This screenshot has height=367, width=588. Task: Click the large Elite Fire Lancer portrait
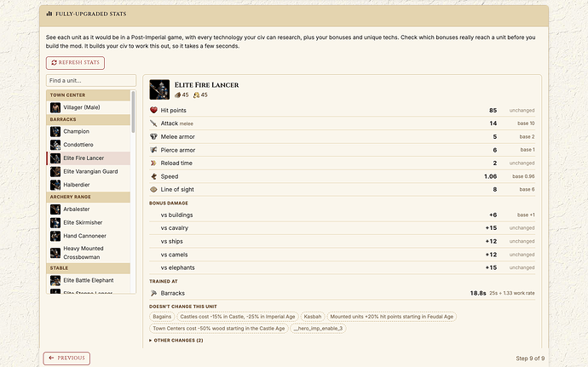click(159, 89)
